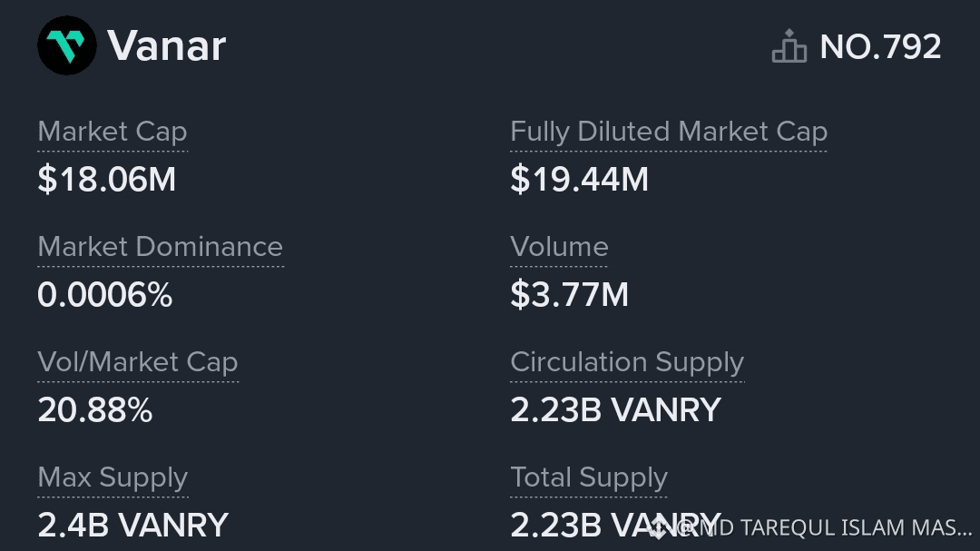This screenshot has width=980, height=551.
Task: Click the Total Supply label
Action: [x=589, y=477]
